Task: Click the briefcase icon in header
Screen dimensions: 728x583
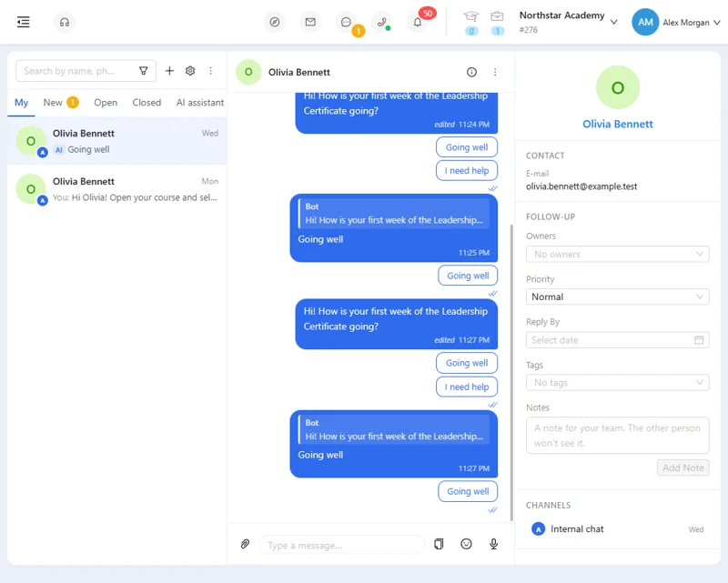Action: pyautogui.click(x=497, y=16)
